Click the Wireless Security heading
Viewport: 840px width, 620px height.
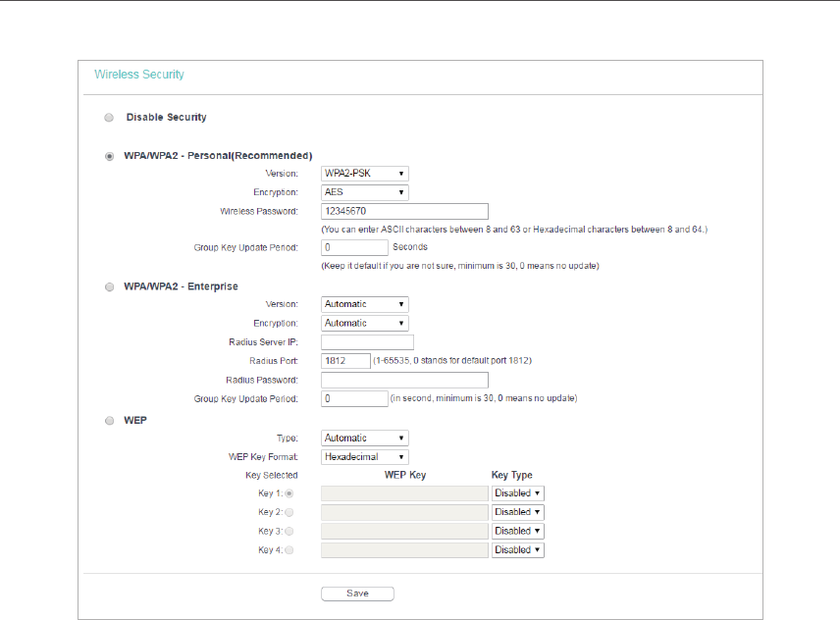139,75
